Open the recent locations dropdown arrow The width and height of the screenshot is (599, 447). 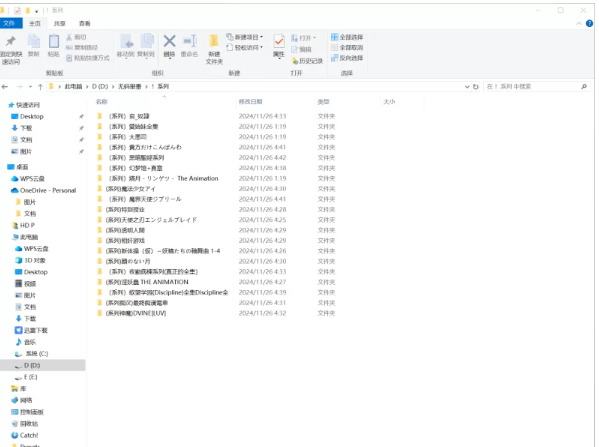30,87
